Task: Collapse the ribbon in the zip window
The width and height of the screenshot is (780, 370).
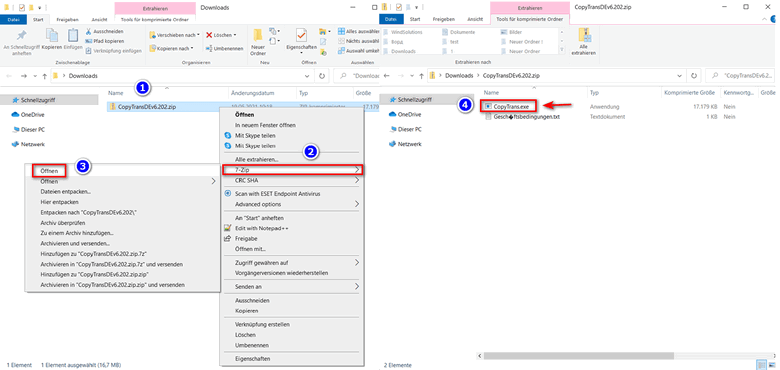Action: click(765, 19)
